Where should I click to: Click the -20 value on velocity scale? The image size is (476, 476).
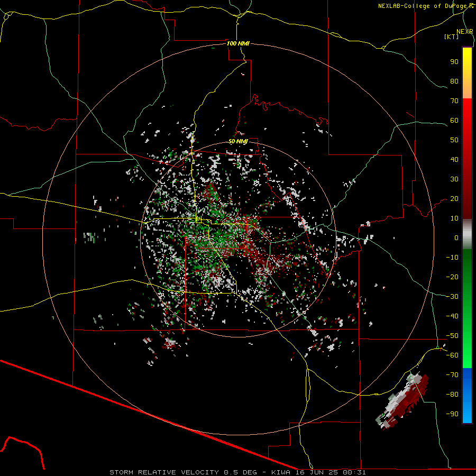tap(452, 277)
